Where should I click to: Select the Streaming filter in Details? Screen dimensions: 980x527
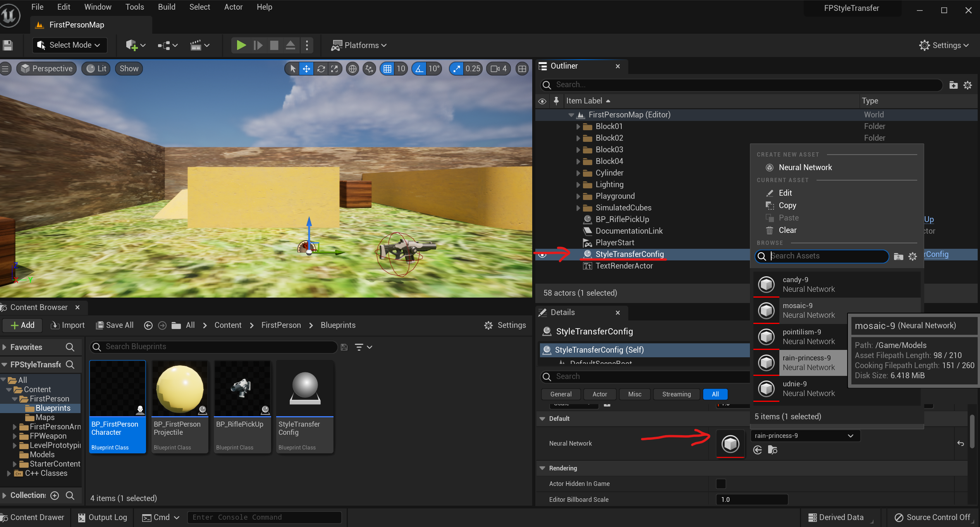(676, 394)
